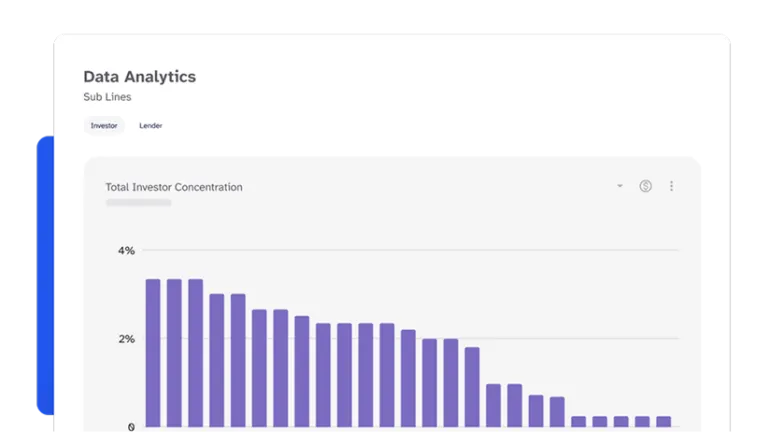Click the blue vertical strip on the left
Screen dimensions: 768x432
44,275
